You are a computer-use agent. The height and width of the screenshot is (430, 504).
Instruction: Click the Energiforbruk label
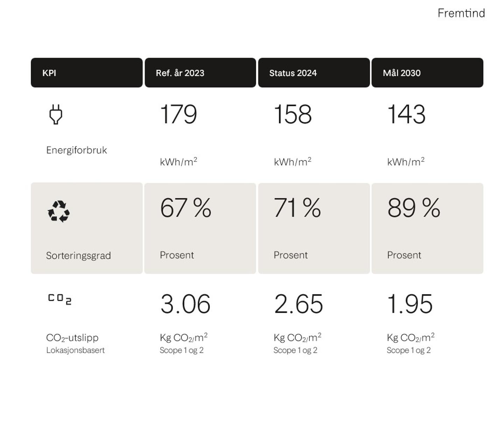77,150
